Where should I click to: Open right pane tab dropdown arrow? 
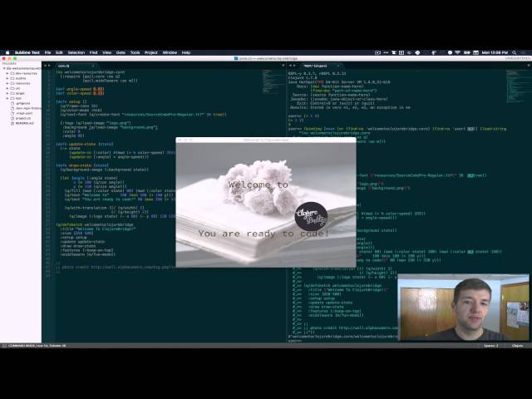coord(529,66)
